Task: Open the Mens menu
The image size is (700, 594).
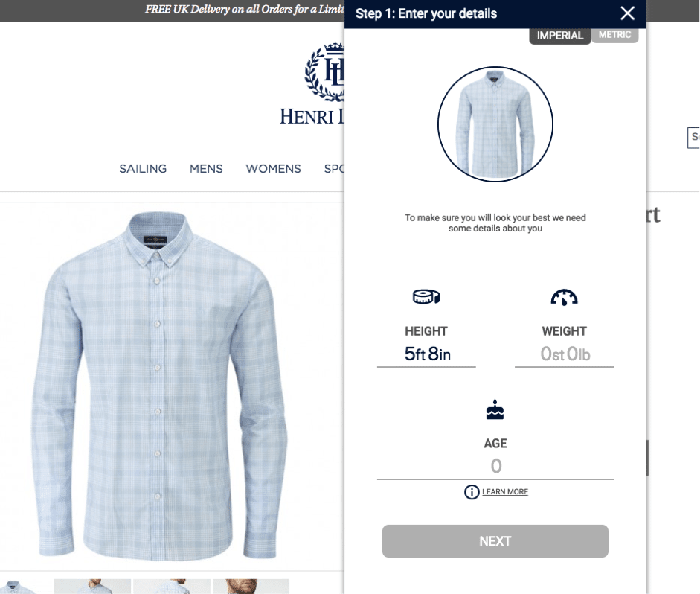Action: click(x=206, y=169)
